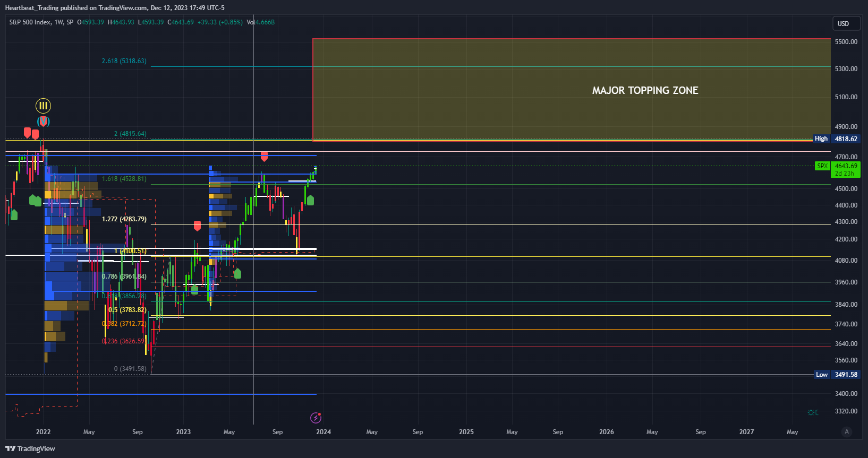This screenshot has width=868, height=458.
Task: Open the purple lightning events icon near 2024
Action: pyautogui.click(x=316, y=418)
